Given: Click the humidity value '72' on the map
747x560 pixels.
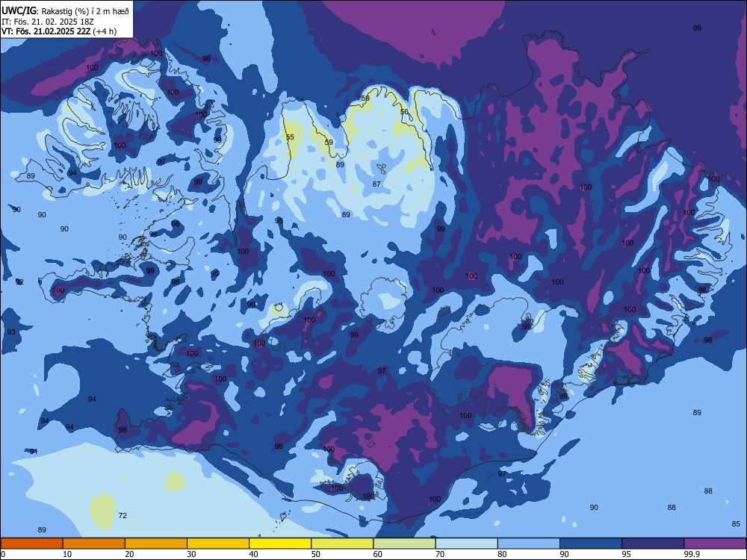Looking at the screenshot, I should pyautogui.click(x=123, y=515).
